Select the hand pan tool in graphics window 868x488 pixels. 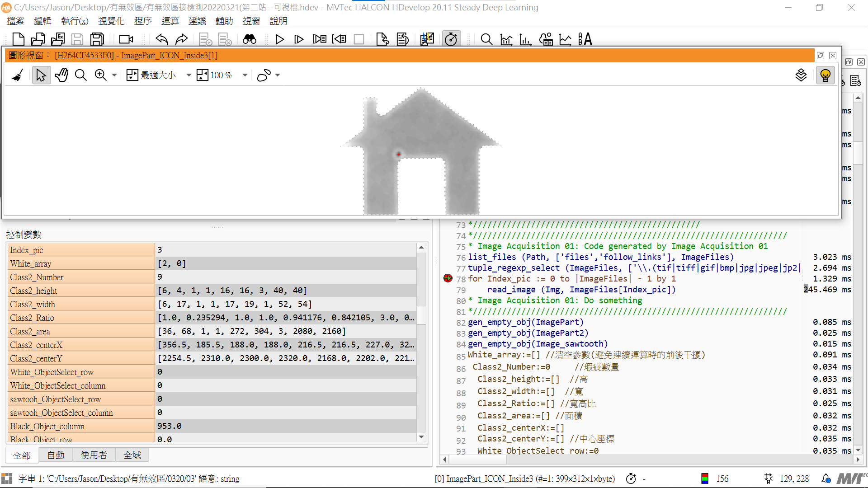(61, 75)
